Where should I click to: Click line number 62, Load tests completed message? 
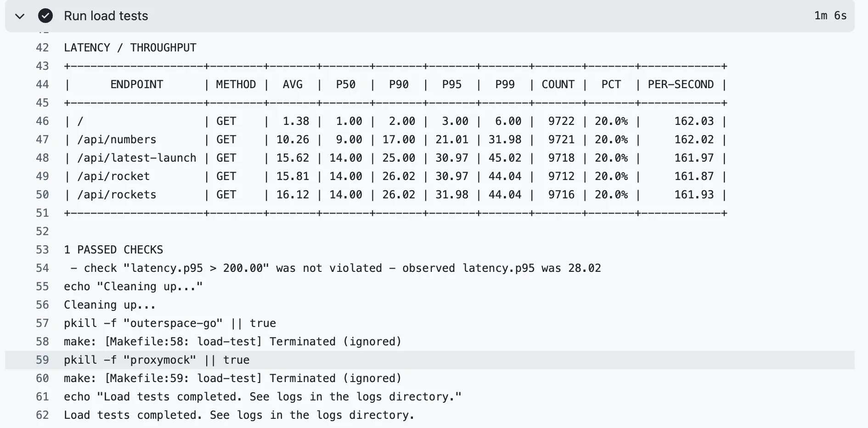pyautogui.click(x=42, y=415)
